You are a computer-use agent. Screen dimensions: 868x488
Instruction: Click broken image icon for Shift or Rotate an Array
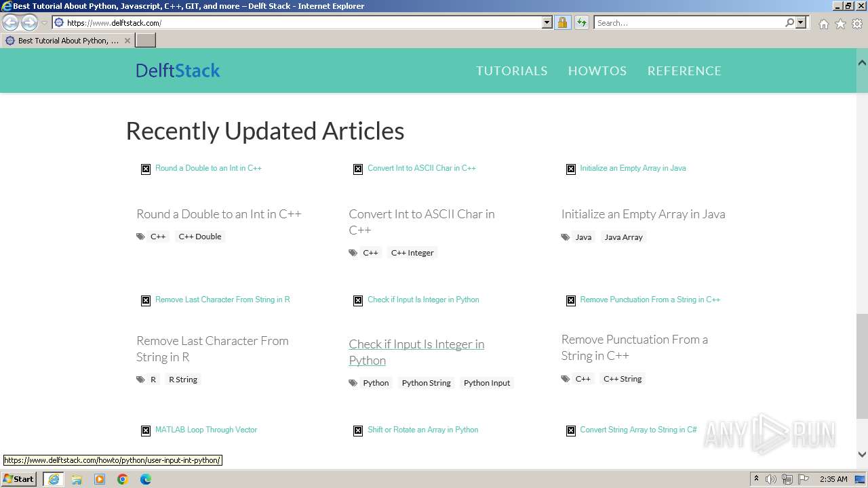tap(358, 430)
